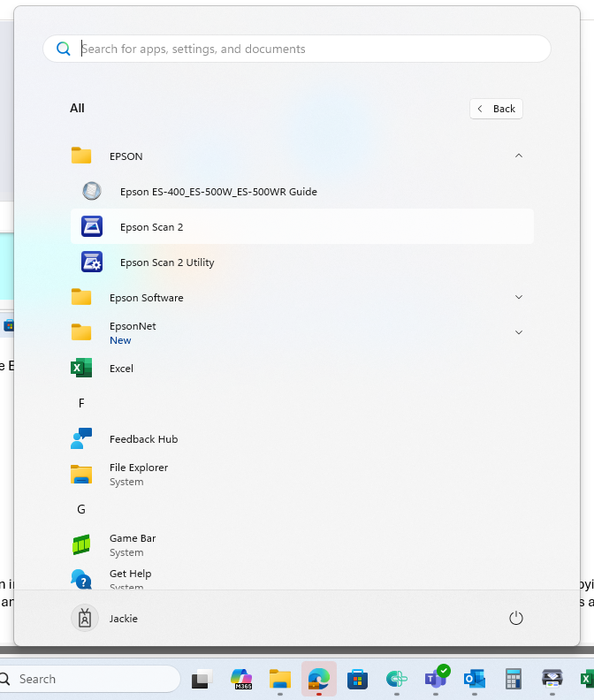Go Back to the Start pinned view
The height and width of the screenshot is (700, 594).
click(496, 109)
